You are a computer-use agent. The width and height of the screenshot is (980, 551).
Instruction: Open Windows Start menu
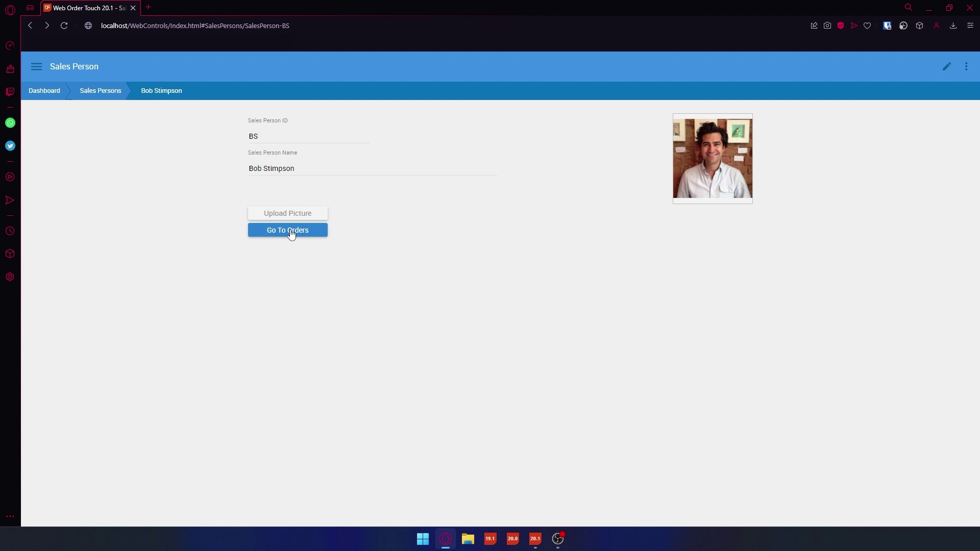point(423,539)
